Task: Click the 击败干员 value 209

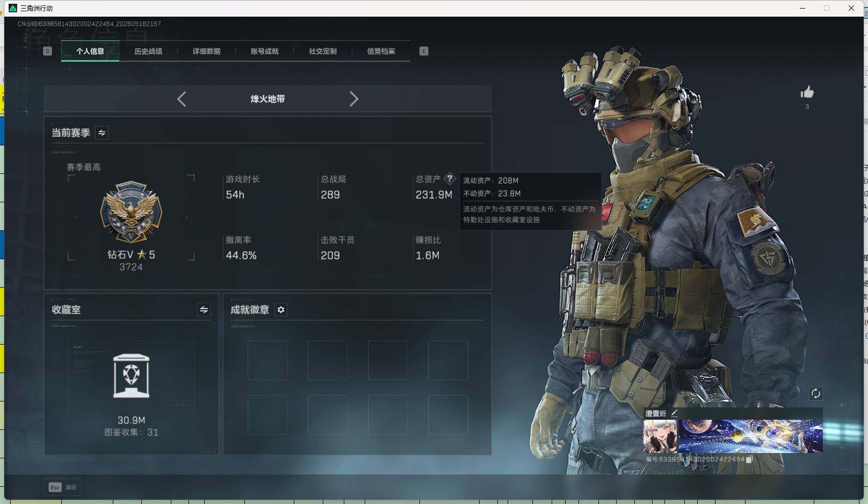Action: 330,255
